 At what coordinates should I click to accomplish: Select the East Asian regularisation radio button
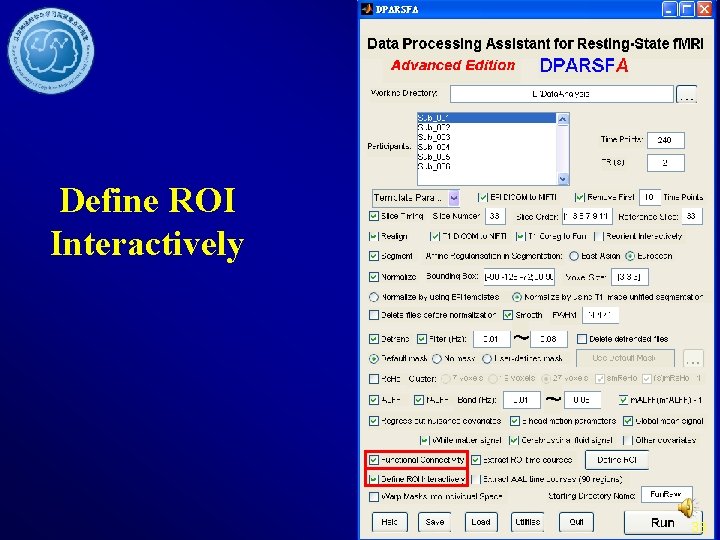(574, 256)
